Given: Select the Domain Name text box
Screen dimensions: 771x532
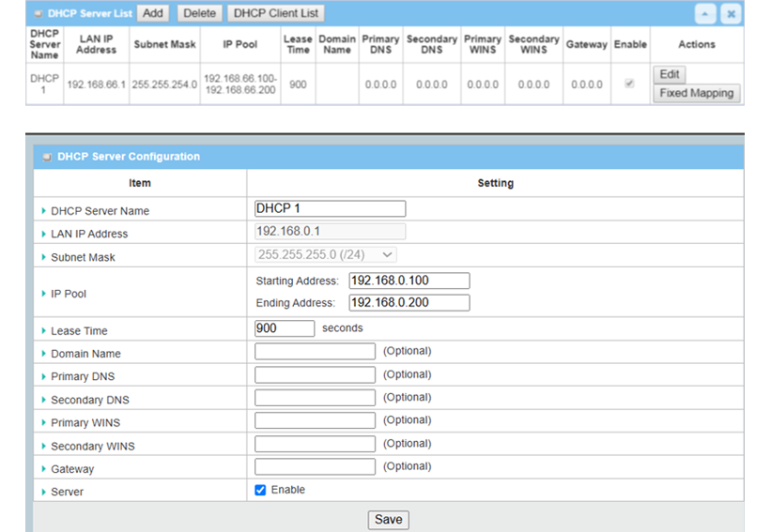Looking at the screenshot, I should [315, 351].
